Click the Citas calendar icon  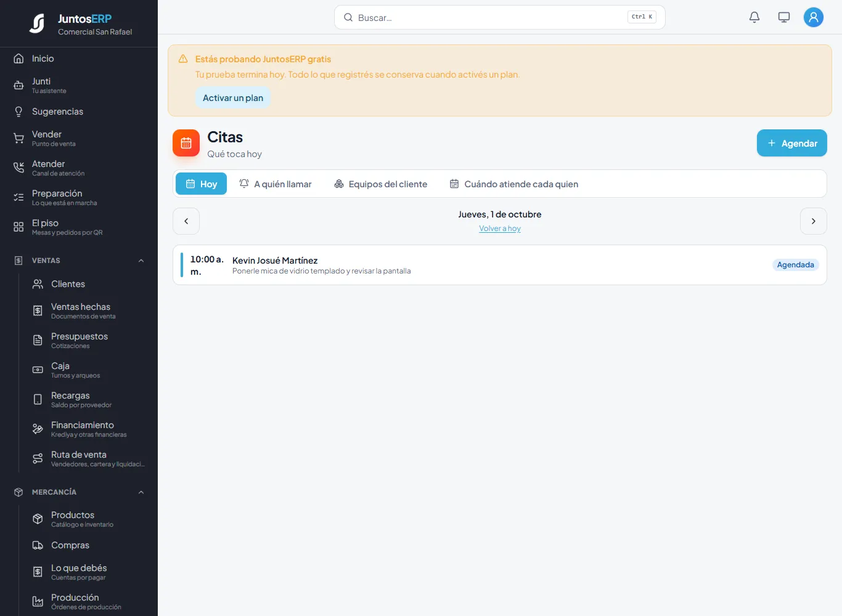186,143
